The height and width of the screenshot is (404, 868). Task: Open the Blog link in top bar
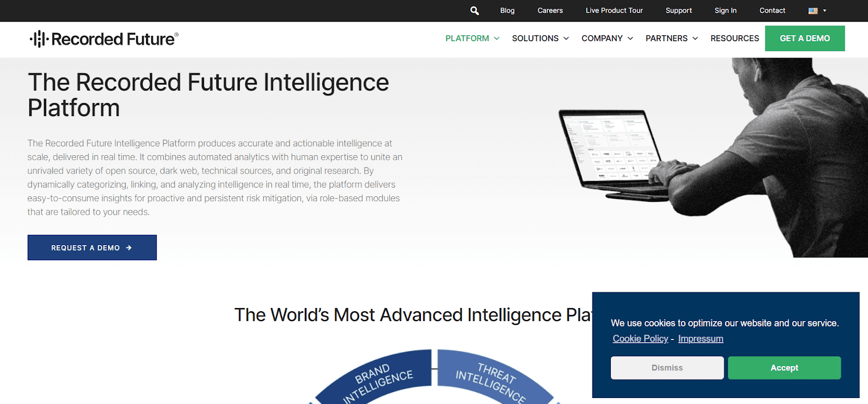[507, 10]
